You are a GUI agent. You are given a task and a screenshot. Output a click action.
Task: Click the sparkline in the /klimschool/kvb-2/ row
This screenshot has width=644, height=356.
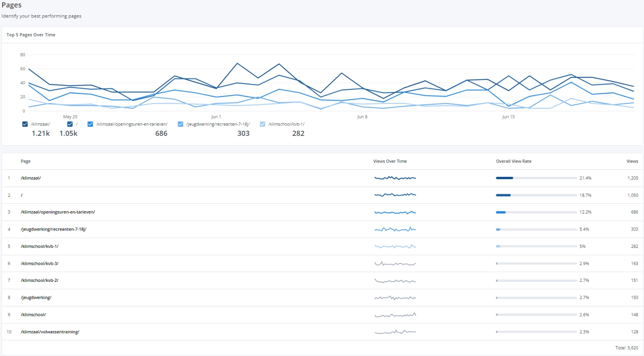pyautogui.click(x=395, y=281)
